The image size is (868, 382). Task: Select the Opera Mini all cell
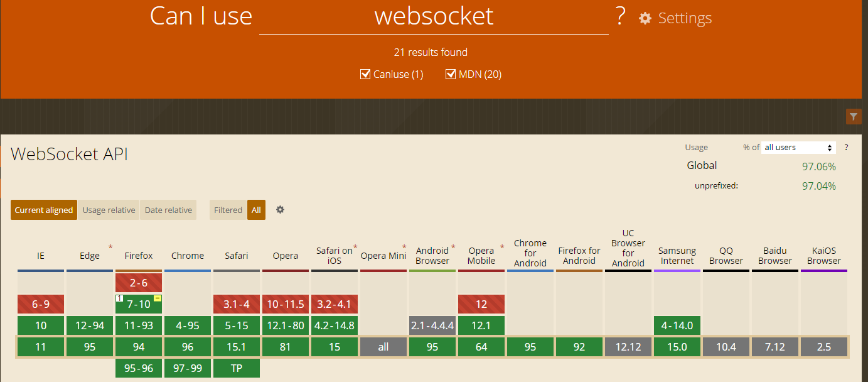coord(383,347)
